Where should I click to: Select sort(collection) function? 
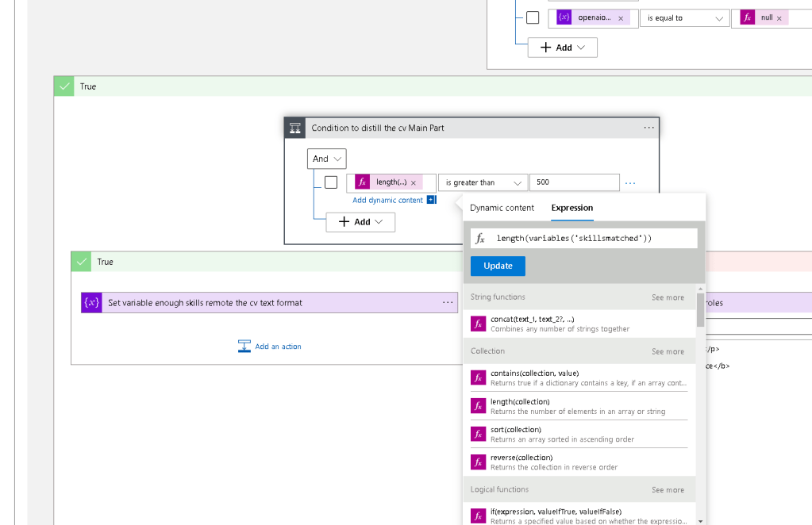click(x=579, y=434)
